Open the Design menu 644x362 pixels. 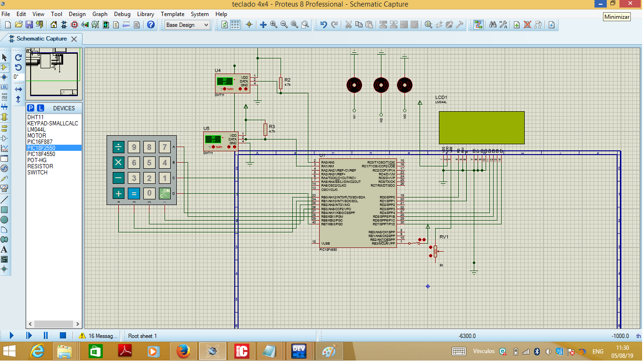coord(77,14)
